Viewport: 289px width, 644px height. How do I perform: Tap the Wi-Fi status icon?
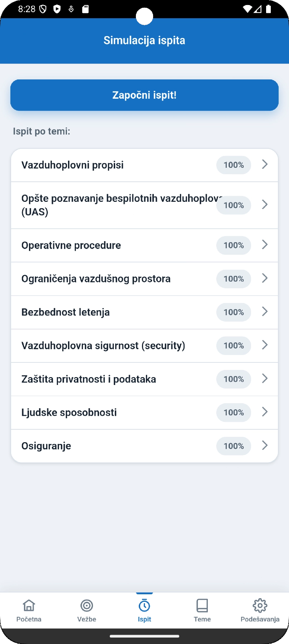247,9
